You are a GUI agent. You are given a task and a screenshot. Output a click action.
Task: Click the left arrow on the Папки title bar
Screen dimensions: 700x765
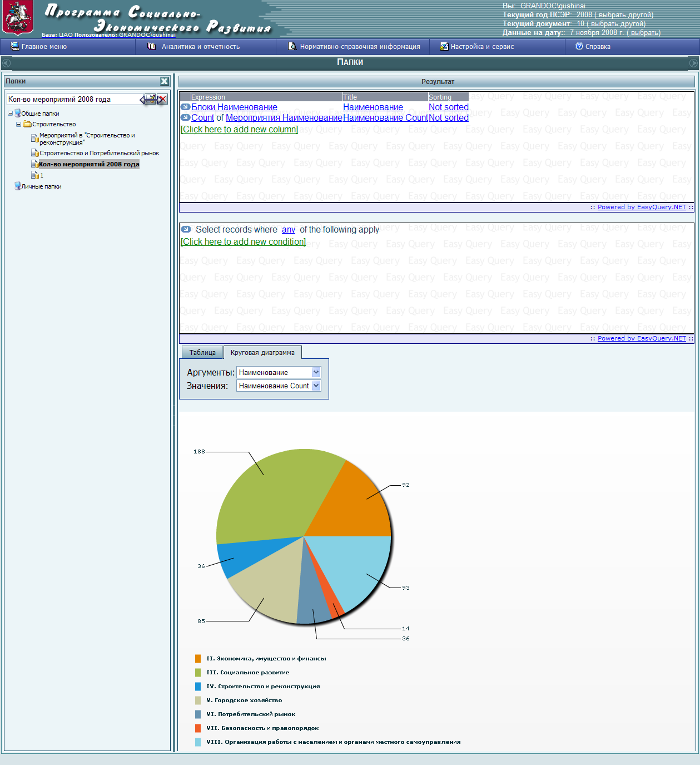[x=7, y=63]
